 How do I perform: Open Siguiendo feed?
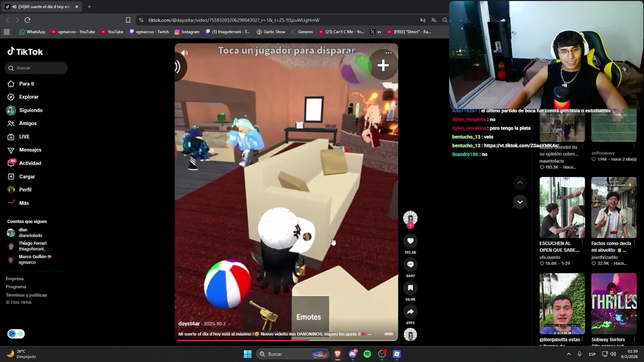click(x=25, y=110)
